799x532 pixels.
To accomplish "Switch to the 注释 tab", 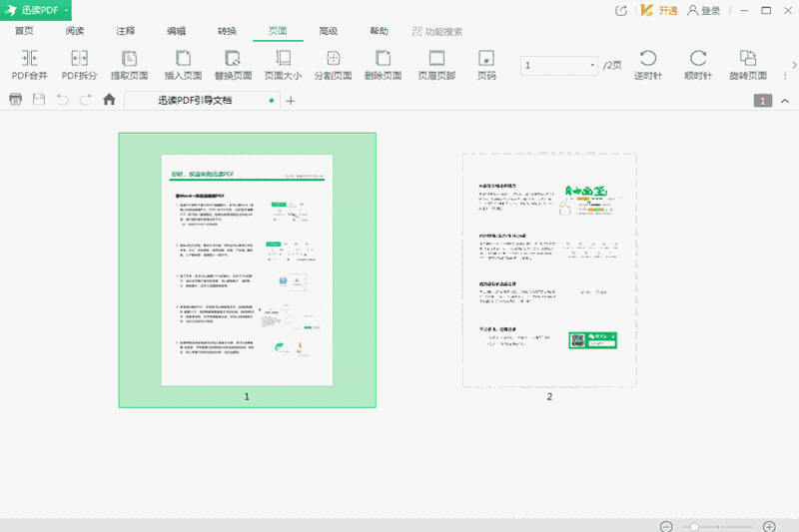I will (126, 31).
